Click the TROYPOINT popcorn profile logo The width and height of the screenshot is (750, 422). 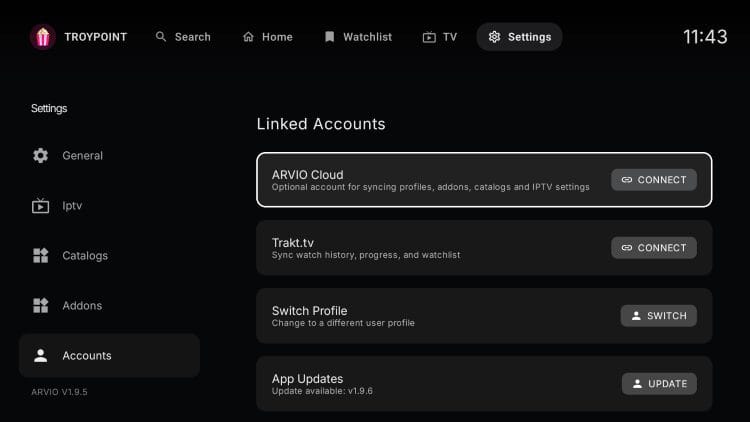click(43, 37)
